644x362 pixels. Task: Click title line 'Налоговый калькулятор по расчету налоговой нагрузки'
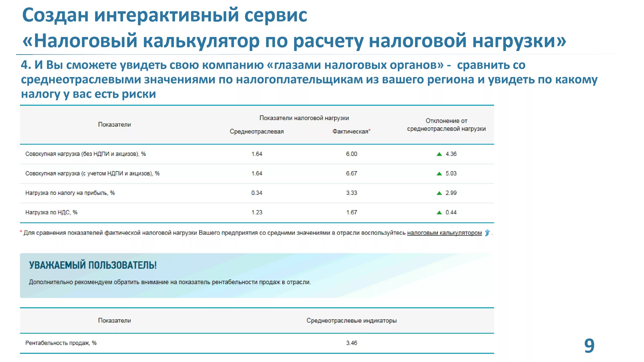tap(294, 41)
